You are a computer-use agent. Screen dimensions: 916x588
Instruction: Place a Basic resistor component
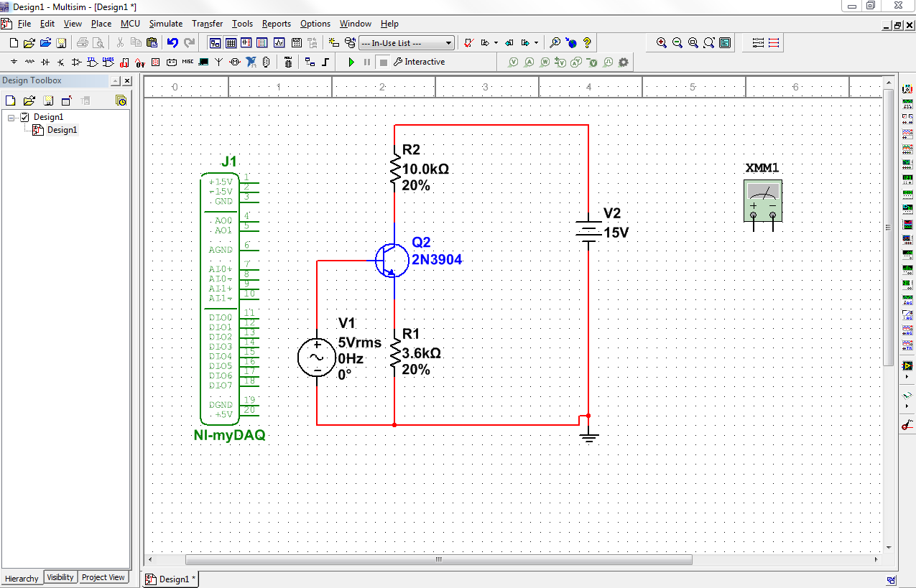(29, 62)
